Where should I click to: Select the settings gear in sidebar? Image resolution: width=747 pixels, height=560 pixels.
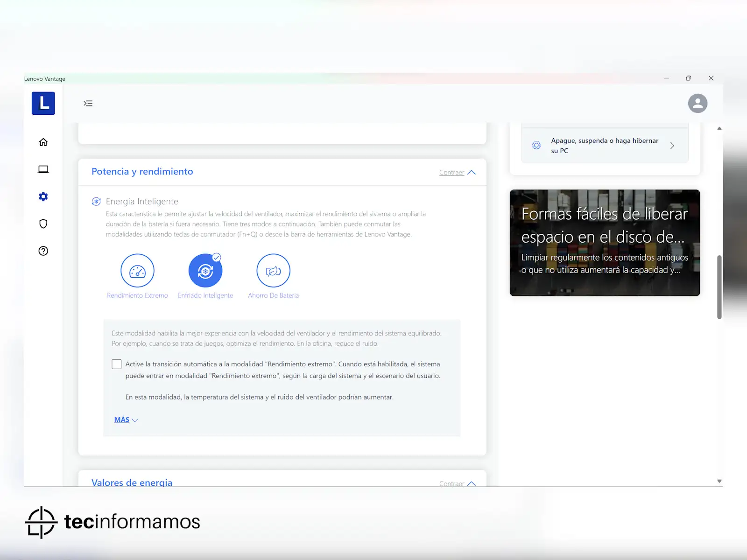point(43,196)
